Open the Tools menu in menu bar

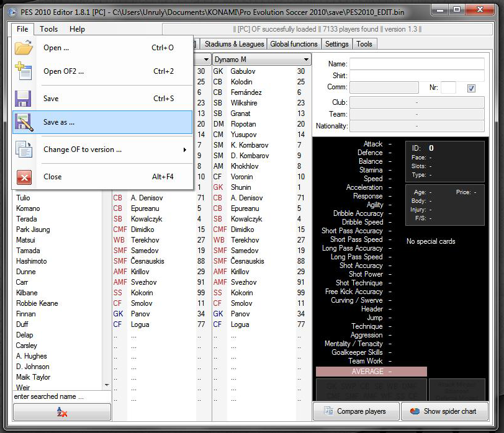(x=48, y=29)
